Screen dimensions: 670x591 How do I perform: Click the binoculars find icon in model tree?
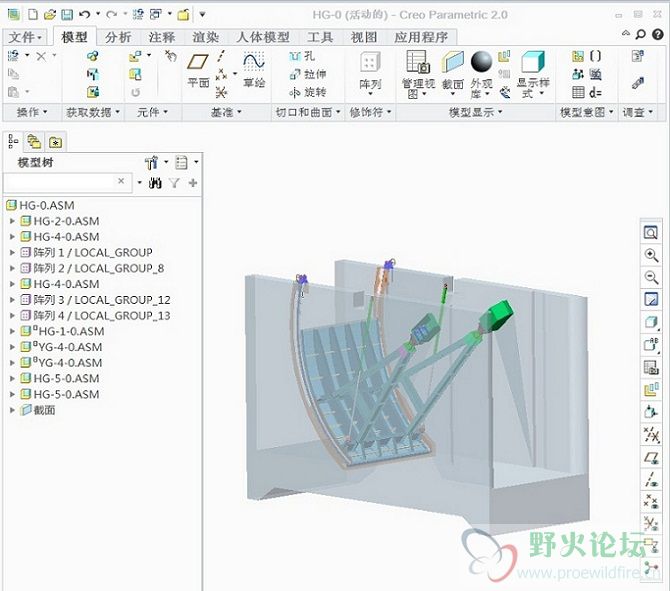point(155,183)
